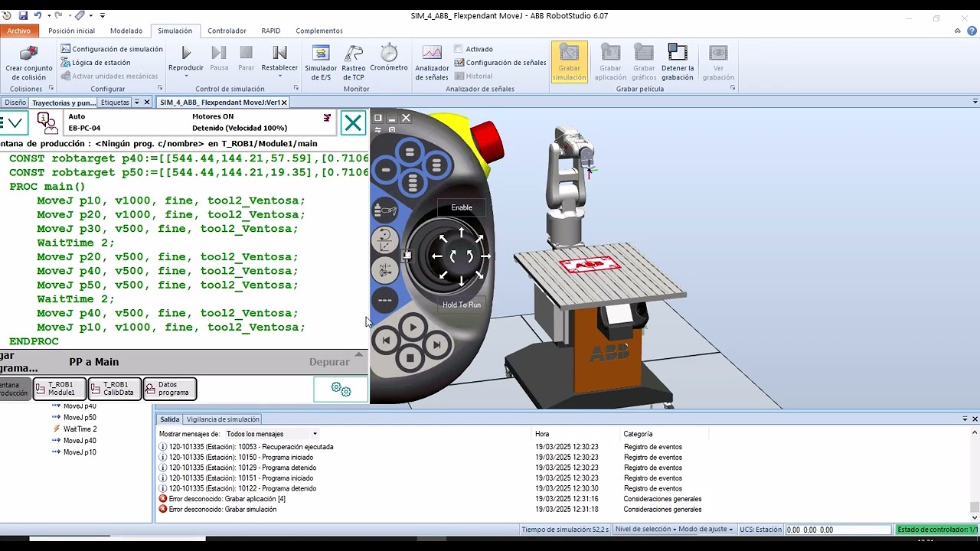Click the Estado de controlador status indicator
The image size is (980, 551).
(x=936, y=530)
